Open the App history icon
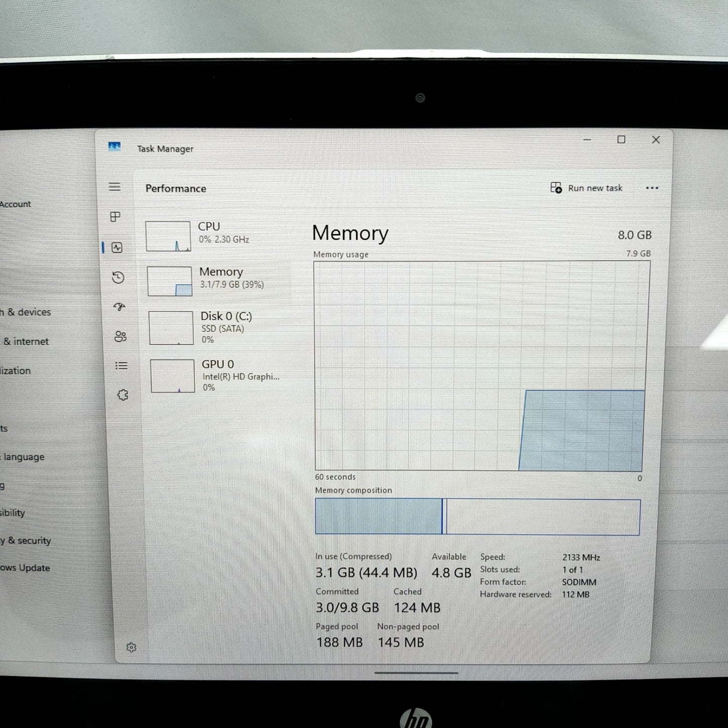Viewport: 728px width, 728px height. click(x=118, y=277)
